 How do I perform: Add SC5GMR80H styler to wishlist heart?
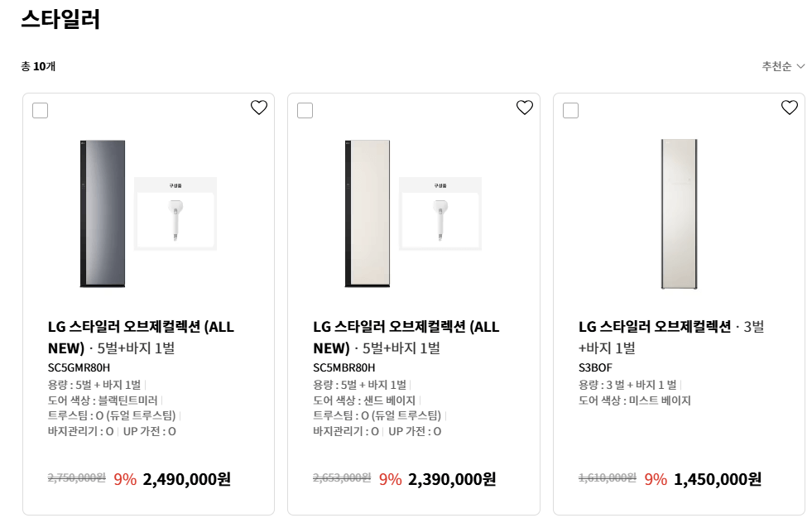tap(259, 108)
